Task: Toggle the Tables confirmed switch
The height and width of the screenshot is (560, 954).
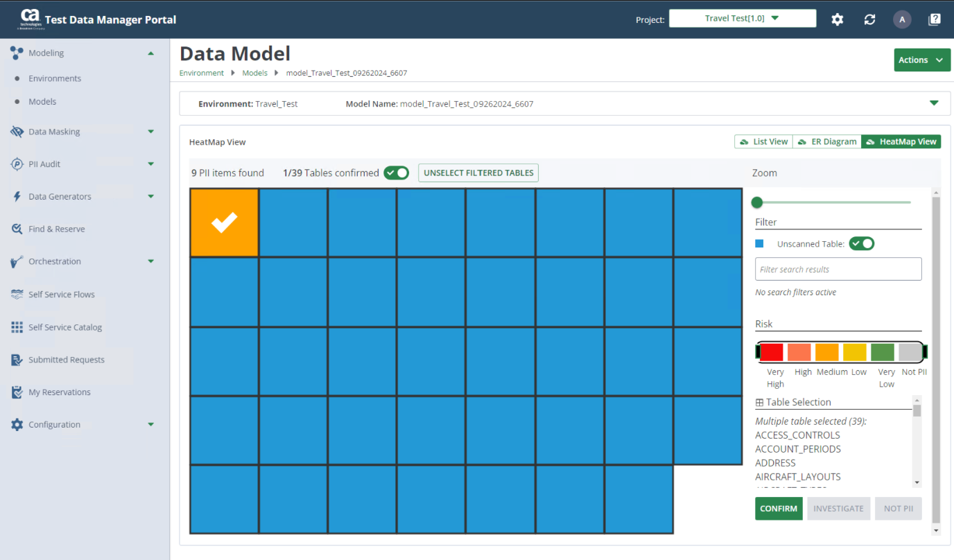Action: pyautogui.click(x=397, y=173)
